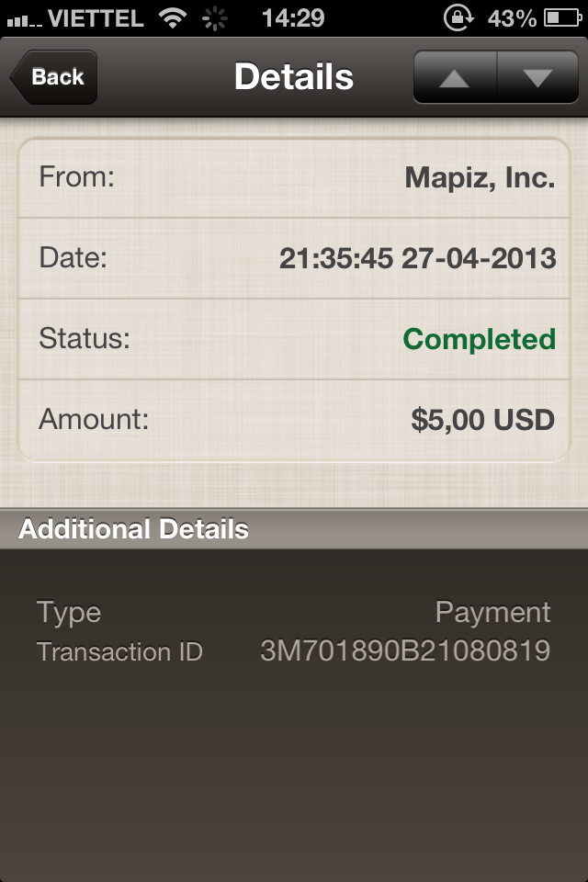Tap the Additional Details section header
Viewport: 588px width, 882px height.
pos(134,529)
